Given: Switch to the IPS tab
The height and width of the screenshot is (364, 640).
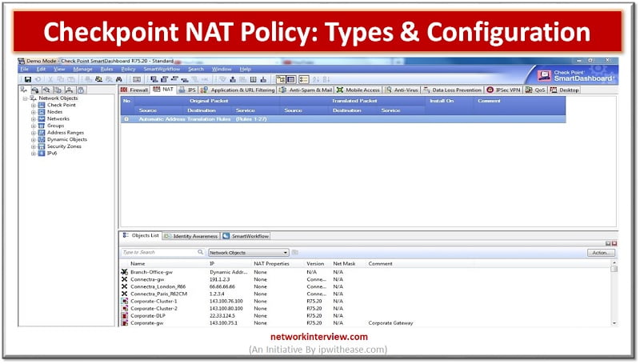Looking at the screenshot, I should click(x=187, y=90).
